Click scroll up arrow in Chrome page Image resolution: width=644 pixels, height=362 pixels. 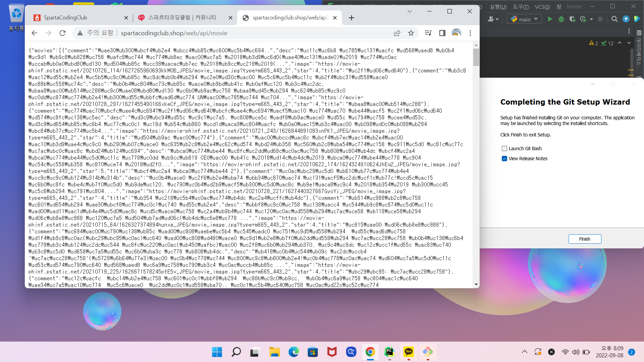[x=476, y=45]
